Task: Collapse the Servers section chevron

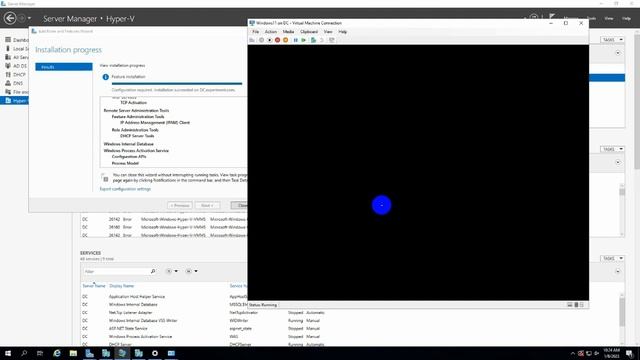Action: [618, 53]
